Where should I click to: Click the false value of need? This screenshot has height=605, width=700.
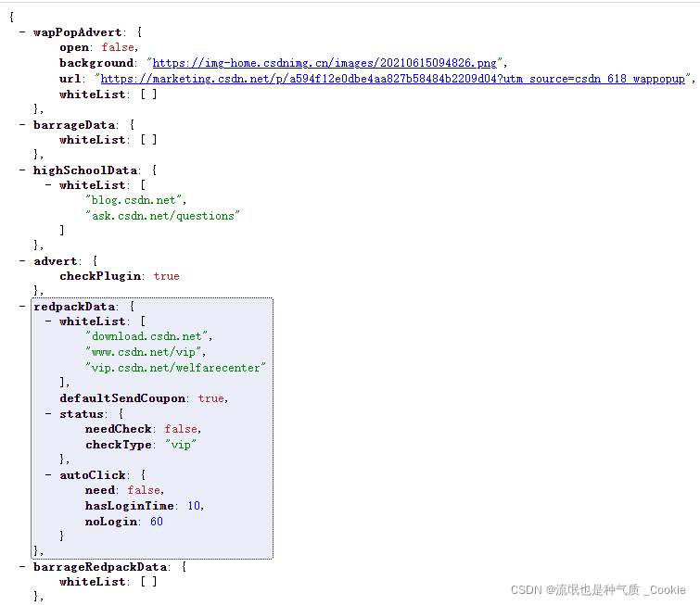pyautogui.click(x=144, y=490)
